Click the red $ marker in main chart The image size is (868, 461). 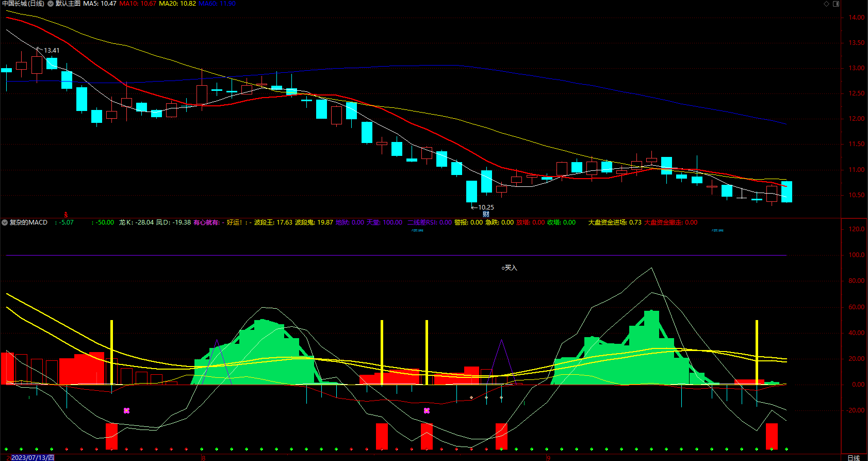click(66, 215)
